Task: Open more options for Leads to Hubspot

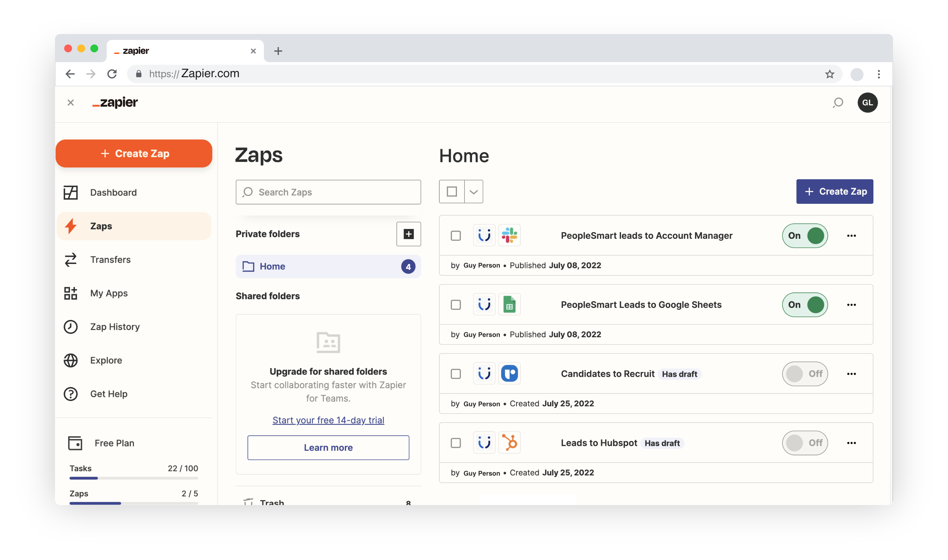Action: pyautogui.click(x=851, y=443)
